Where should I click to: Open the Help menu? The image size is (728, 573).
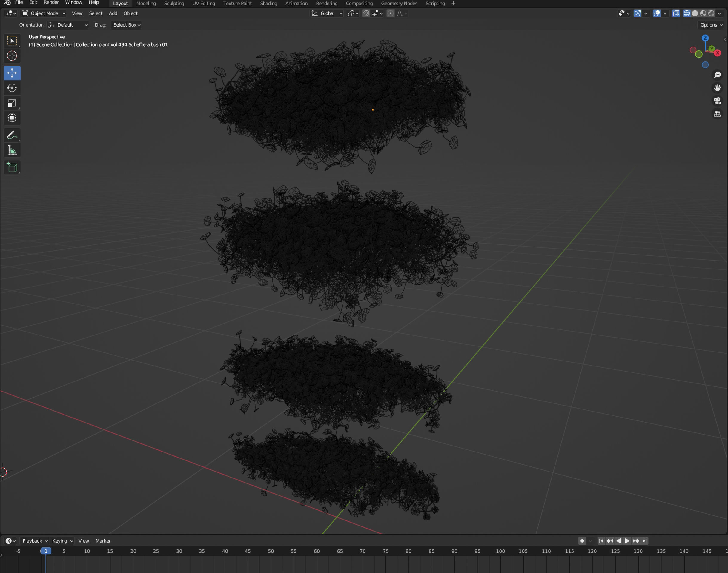94,3
